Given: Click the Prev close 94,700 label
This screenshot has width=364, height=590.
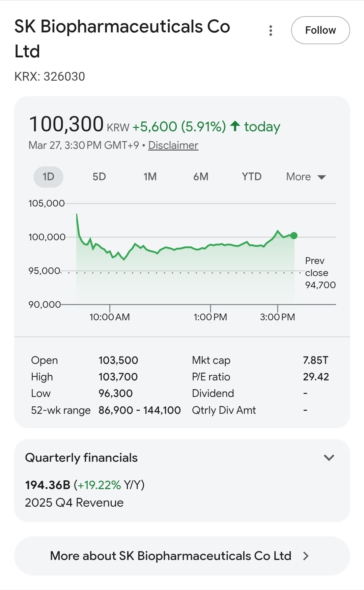Looking at the screenshot, I should [x=320, y=273].
